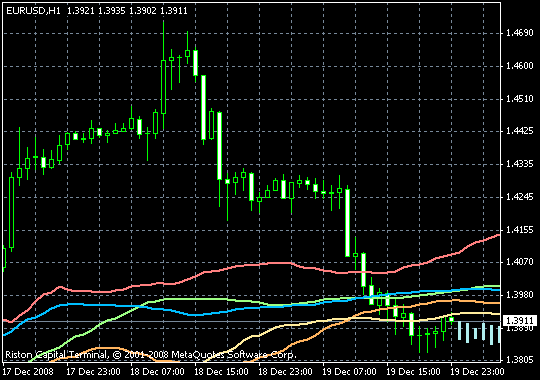Click the 17 Dec 2008 time label
540x380 pixels.
28,372
